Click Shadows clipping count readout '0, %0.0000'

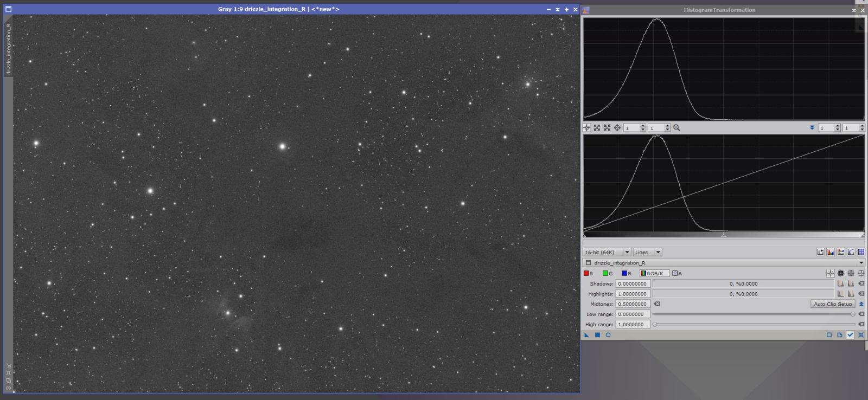(x=743, y=283)
